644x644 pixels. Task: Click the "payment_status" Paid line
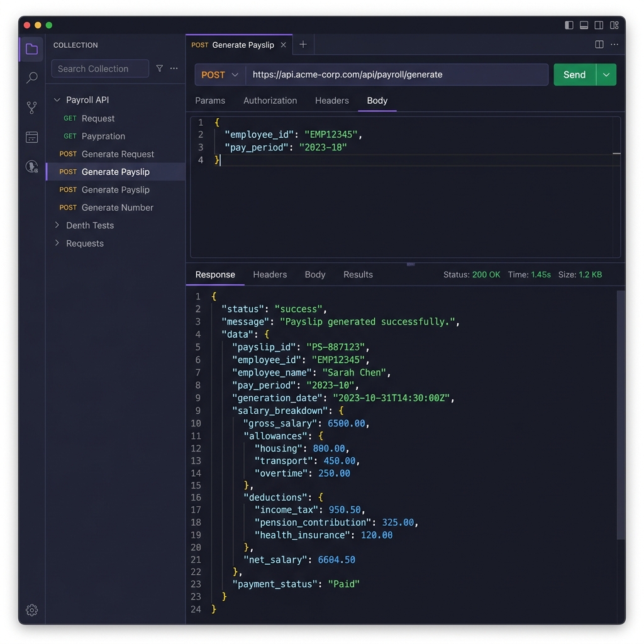(x=296, y=584)
